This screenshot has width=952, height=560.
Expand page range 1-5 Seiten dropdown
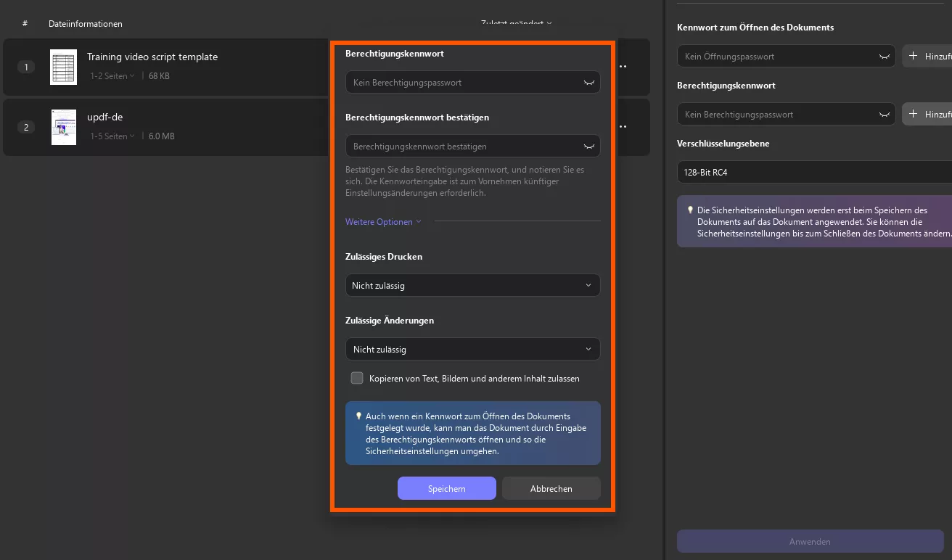coord(112,136)
